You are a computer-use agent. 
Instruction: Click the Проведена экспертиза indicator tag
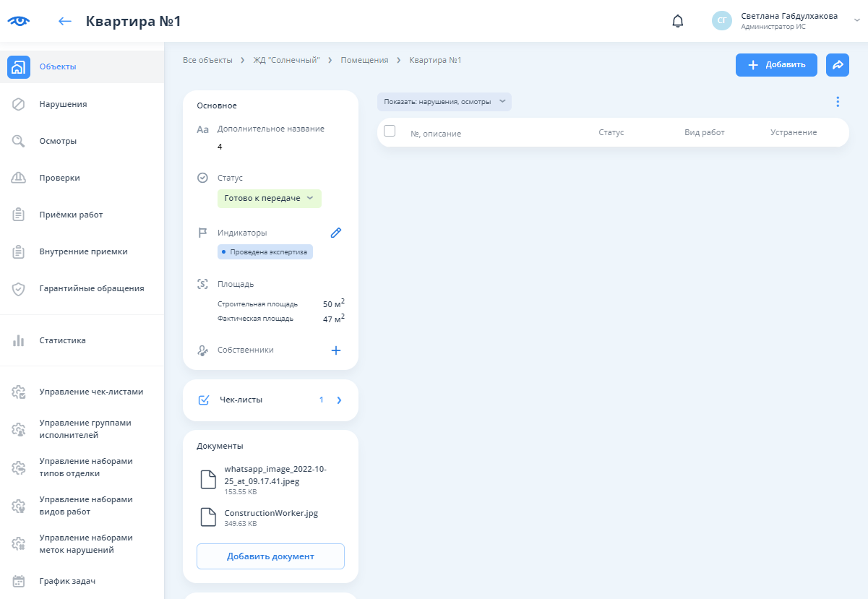(265, 252)
